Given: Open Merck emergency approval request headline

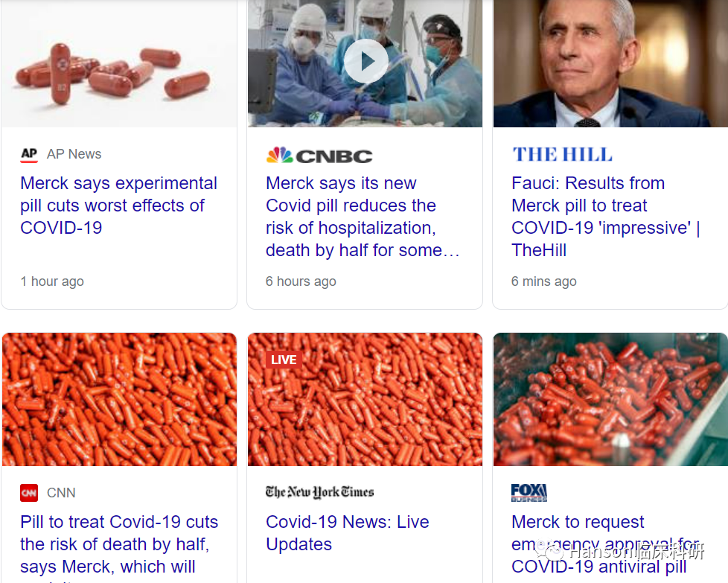Looking at the screenshot, I should (x=605, y=544).
